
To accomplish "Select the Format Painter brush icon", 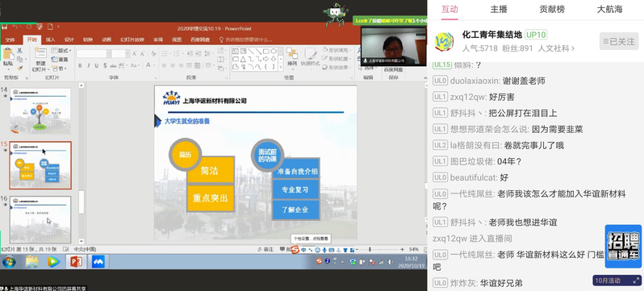I will coord(19,68).
